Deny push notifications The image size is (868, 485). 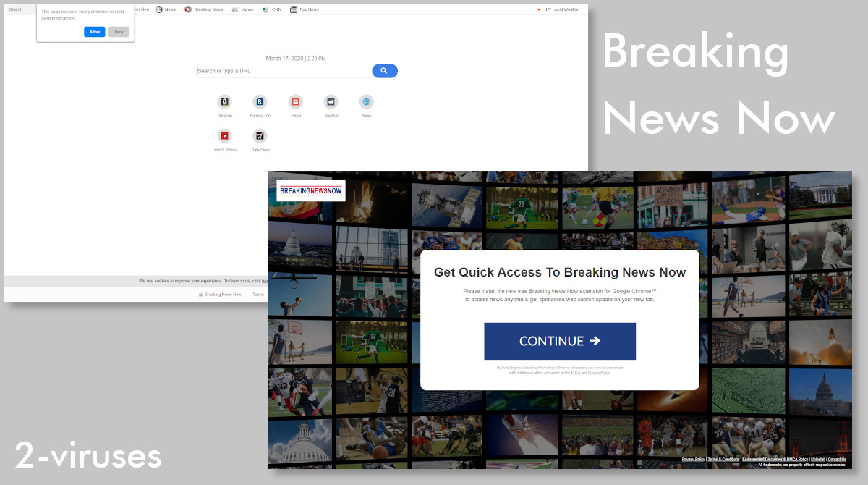coord(119,32)
